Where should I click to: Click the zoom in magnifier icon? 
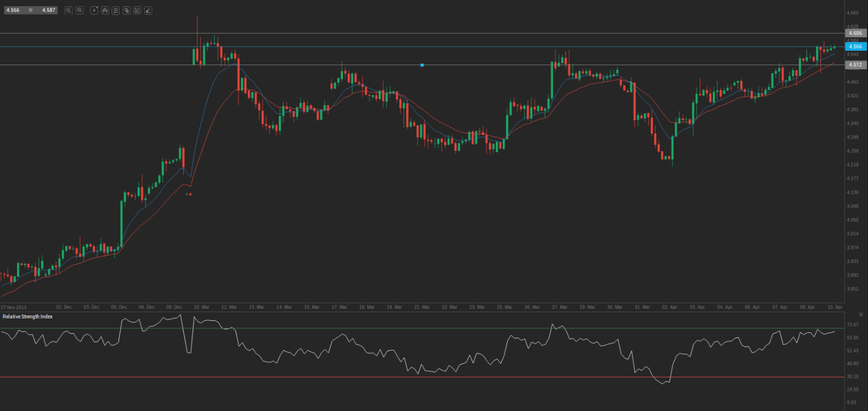80,10
